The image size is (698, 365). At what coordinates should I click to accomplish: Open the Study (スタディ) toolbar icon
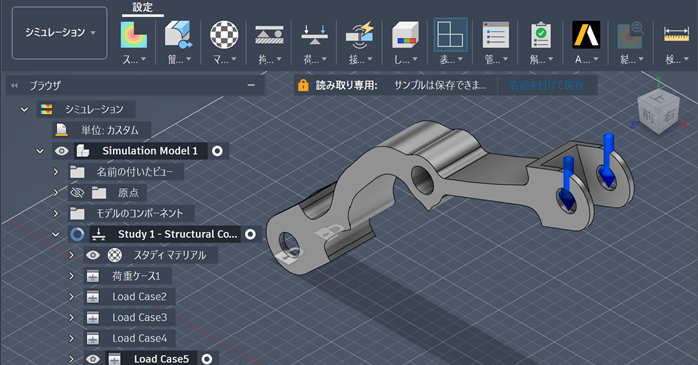click(134, 35)
